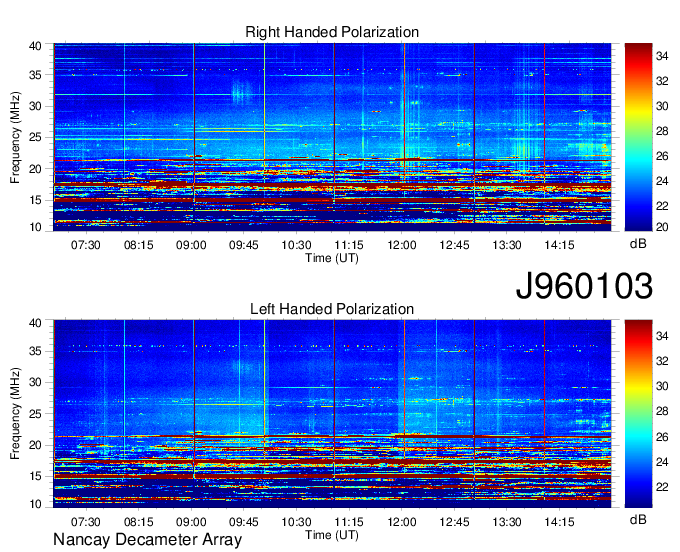Click the '30' dB value on Right Handed colorbar
The width and height of the screenshot is (680, 552).
pos(662,106)
